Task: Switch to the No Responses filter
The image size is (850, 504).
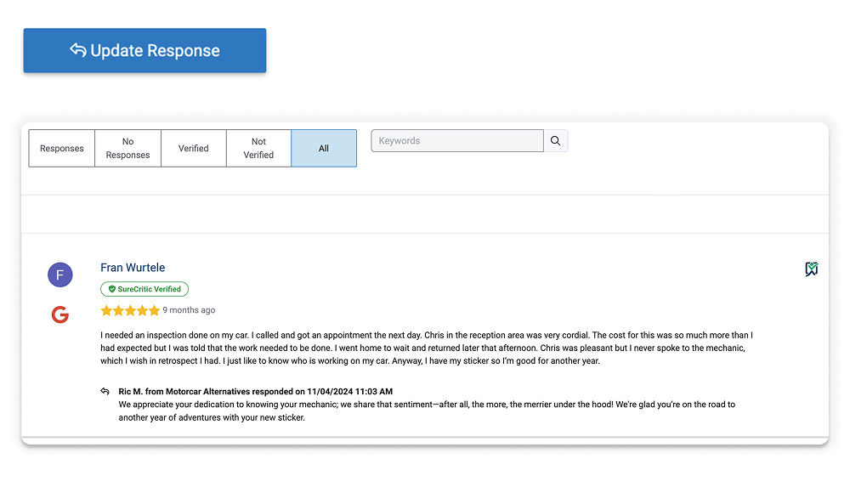Action: coord(127,149)
